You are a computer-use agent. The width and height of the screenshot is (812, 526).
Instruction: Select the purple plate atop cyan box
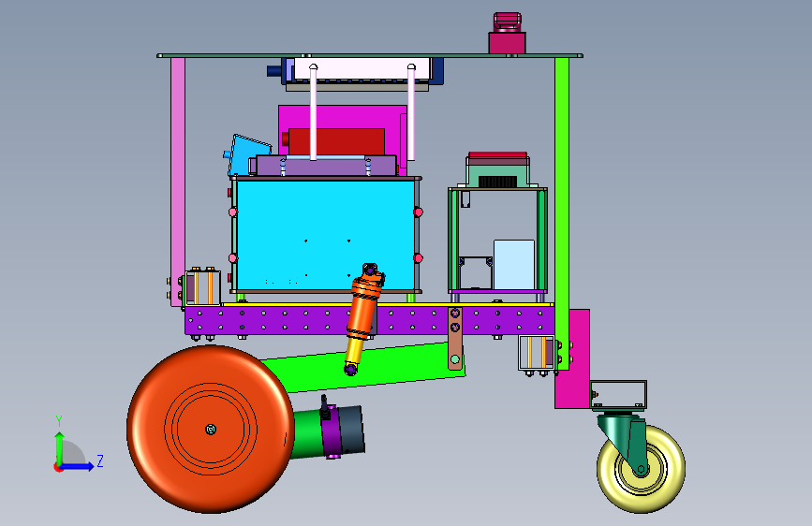(326, 166)
